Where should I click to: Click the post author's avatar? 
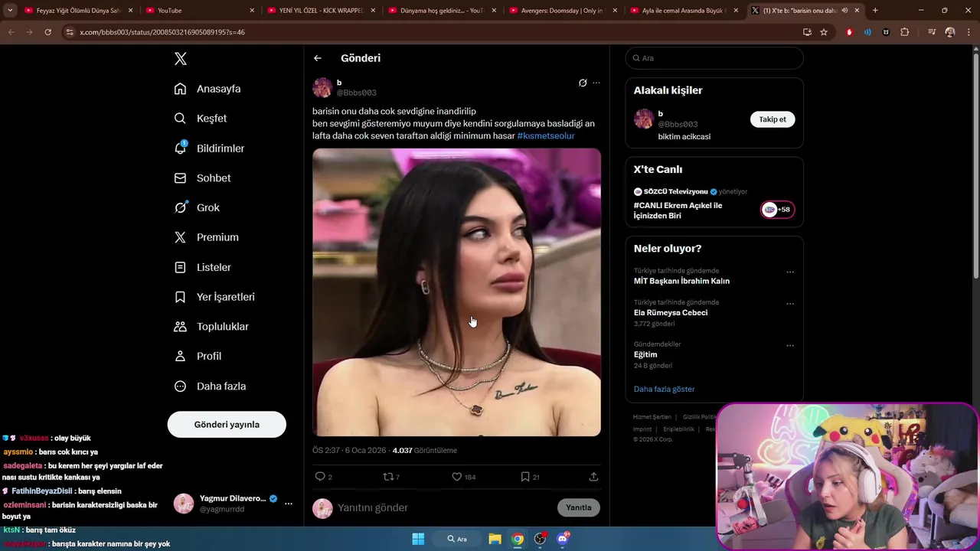click(322, 87)
